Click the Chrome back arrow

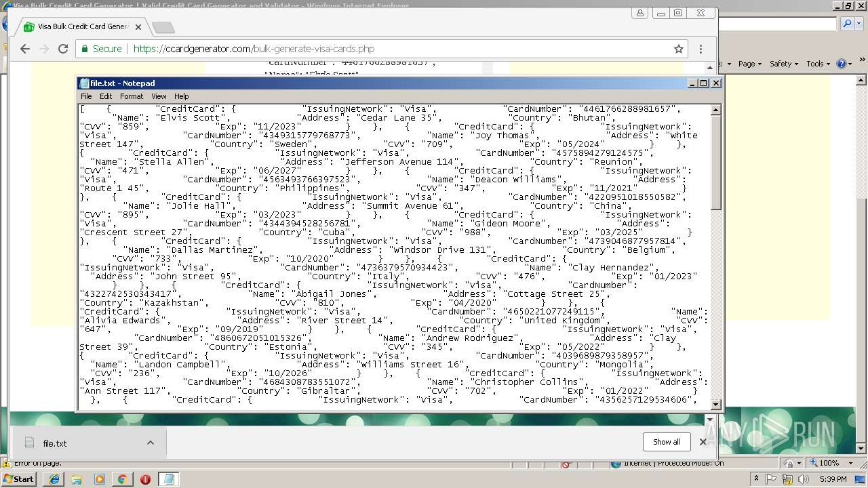click(x=25, y=49)
